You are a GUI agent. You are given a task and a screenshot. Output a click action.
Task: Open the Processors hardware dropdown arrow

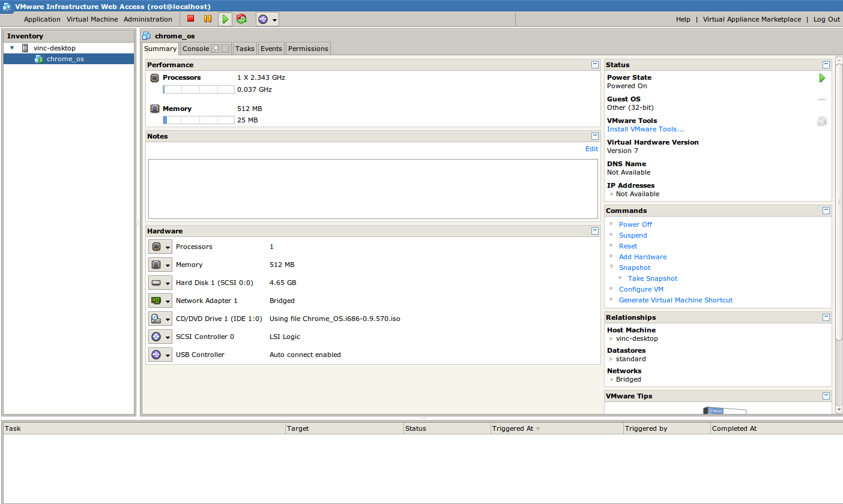(168, 247)
